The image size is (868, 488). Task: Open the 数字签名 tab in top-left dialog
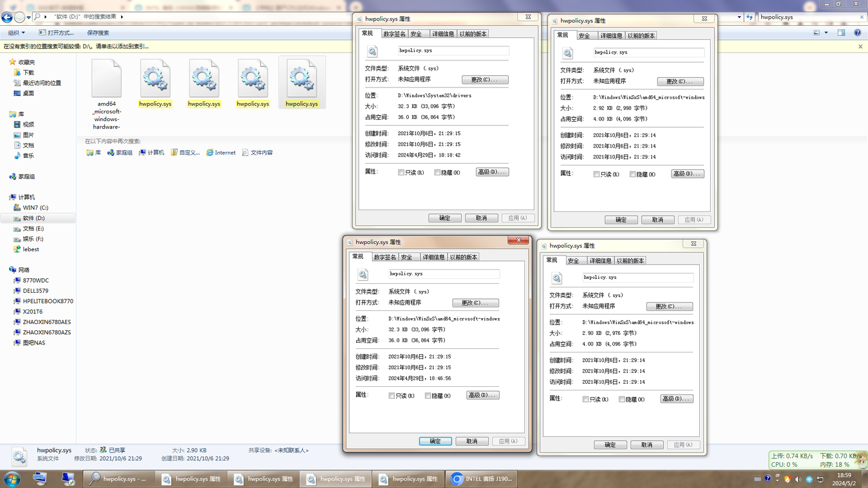394,34
